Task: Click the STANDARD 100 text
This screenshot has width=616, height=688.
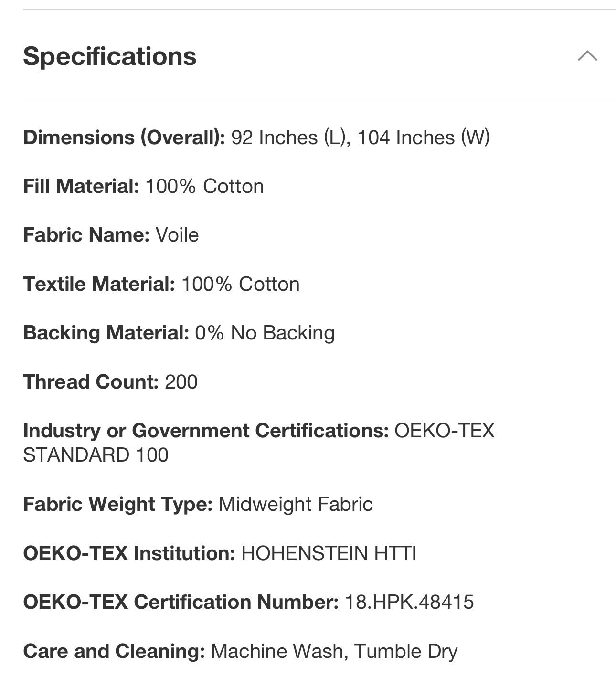Action: [x=96, y=455]
